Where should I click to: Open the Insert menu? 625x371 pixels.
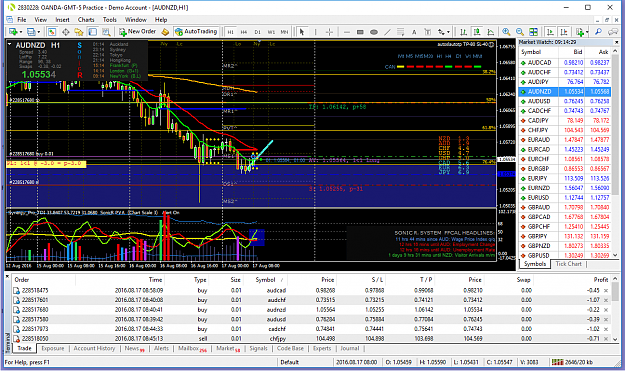tap(62, 20)
